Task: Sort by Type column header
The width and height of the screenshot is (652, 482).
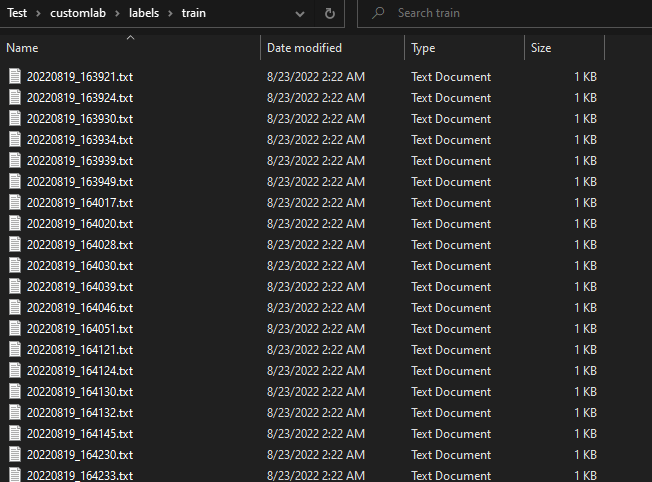Action: tap(464, 48)
